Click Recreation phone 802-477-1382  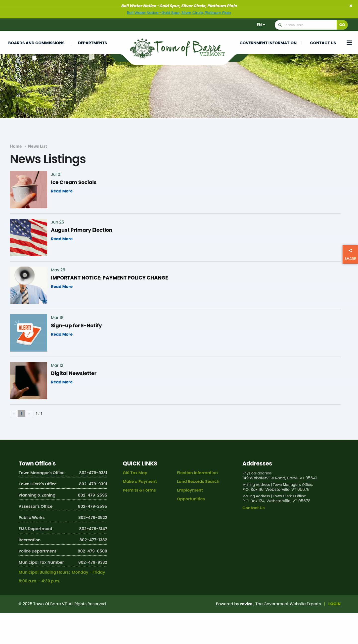point(93,540)
